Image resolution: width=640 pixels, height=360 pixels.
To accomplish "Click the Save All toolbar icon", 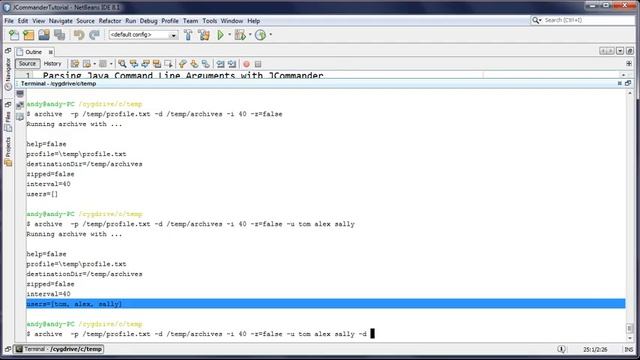I will click(x=60, y=35).
